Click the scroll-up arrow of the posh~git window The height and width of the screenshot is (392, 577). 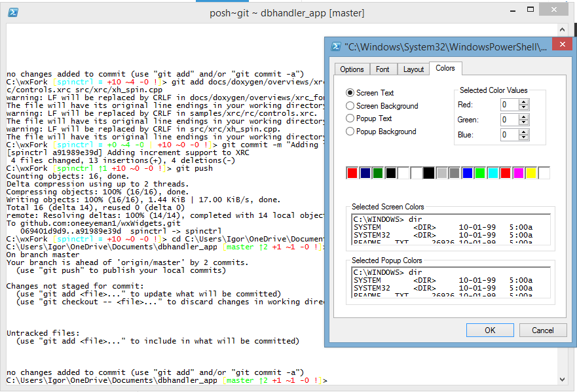point(562,29)
